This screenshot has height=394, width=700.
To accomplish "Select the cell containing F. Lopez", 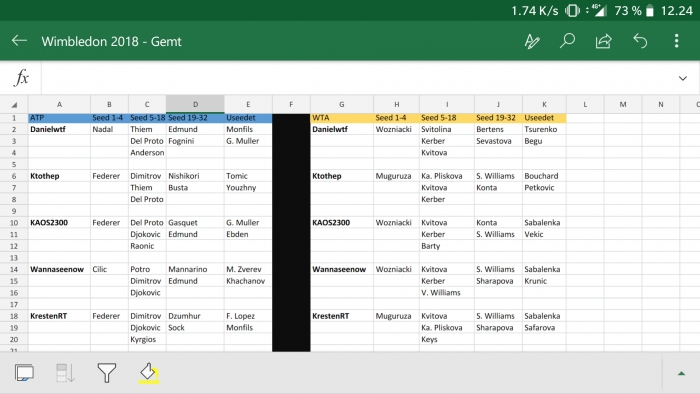I will coord(248,316).
